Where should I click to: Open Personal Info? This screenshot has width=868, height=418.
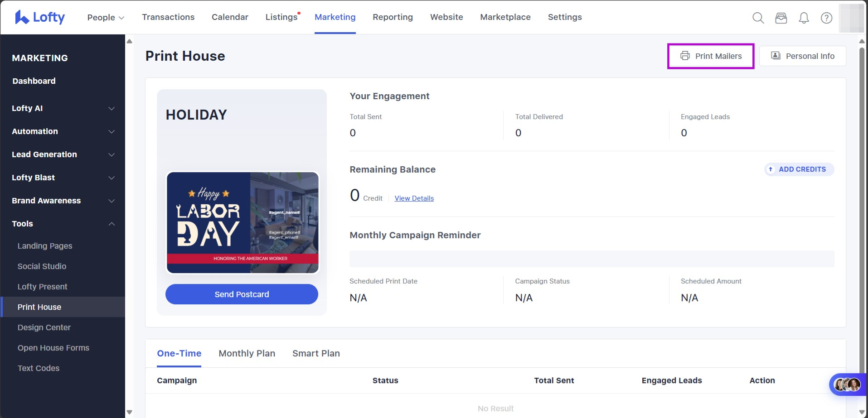click(x=802, y=56)
